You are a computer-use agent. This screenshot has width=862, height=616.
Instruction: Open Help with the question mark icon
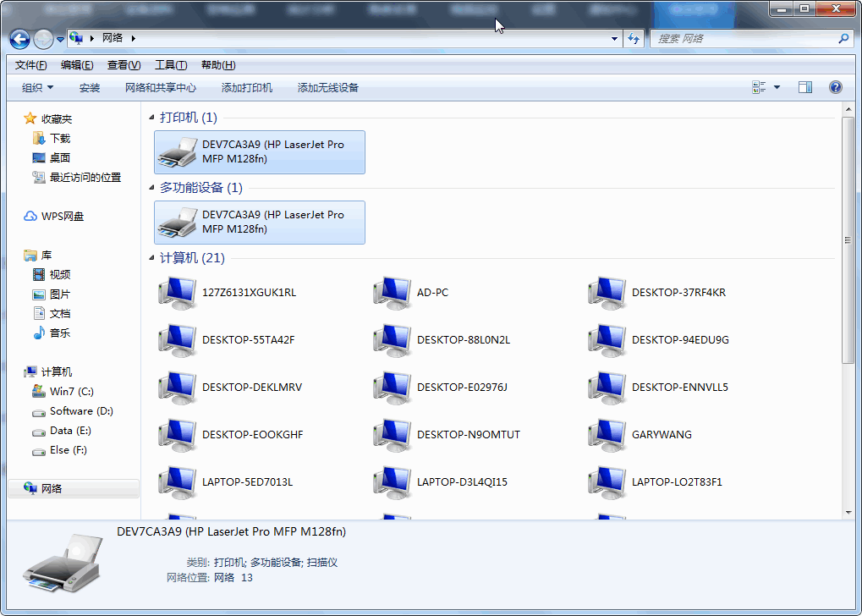(836, 87)
